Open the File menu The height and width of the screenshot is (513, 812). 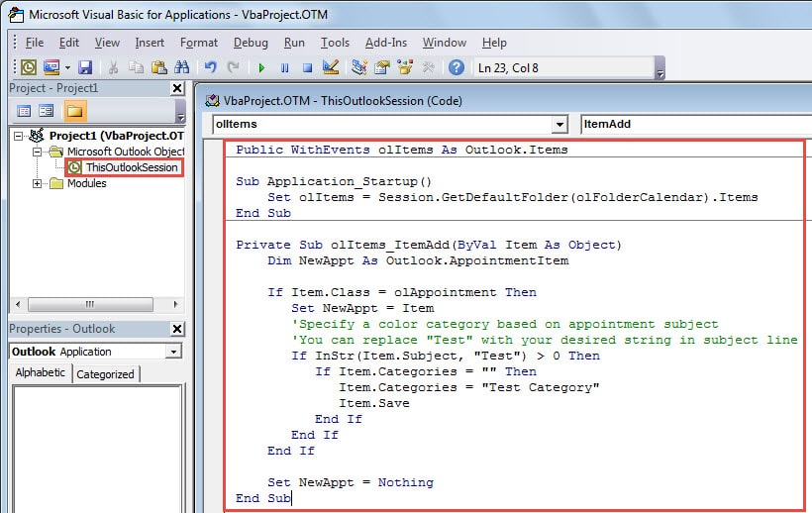tap(35, 43)
